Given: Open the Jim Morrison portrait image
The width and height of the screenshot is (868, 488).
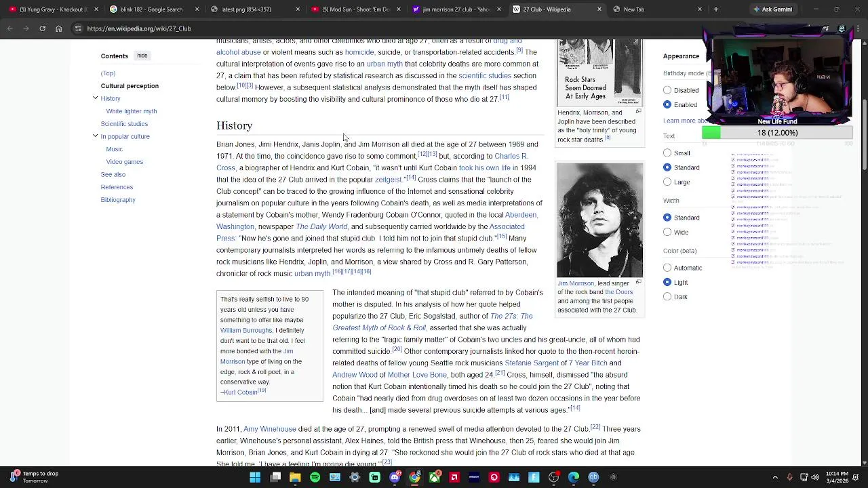Looking at the screenshot, I should 599,220.
